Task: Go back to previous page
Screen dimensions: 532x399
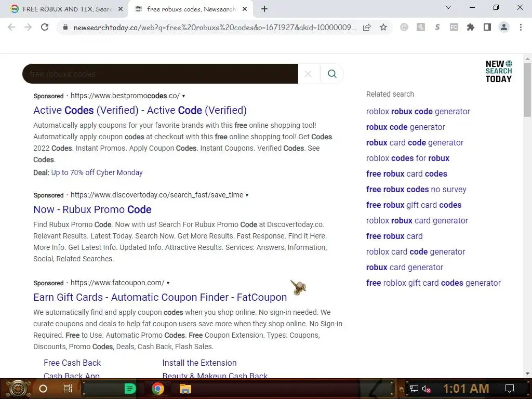Action: 11,27
